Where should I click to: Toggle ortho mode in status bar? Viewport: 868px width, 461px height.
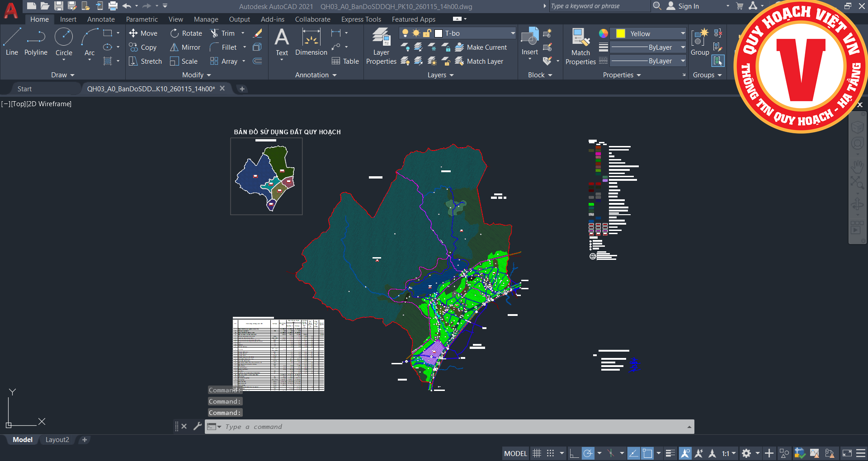[x=574, y=453]
